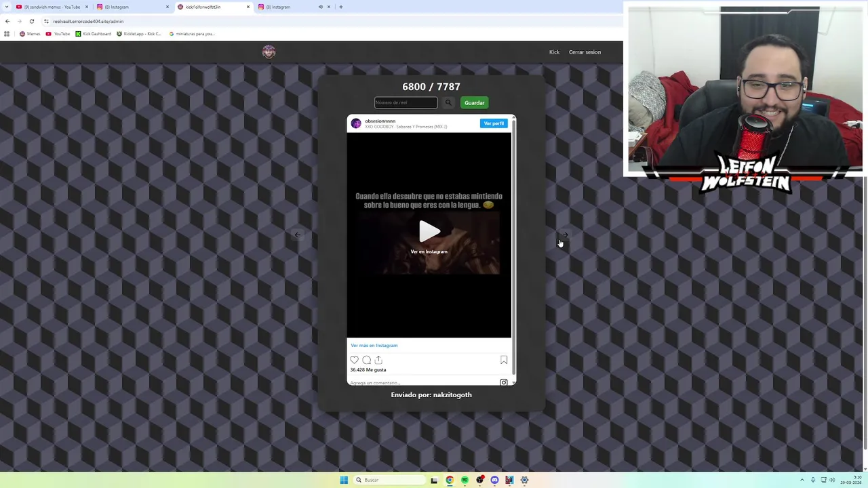Open Ver más en Instagram link
Viewport: 868px width, 488px height.
click(374, 346)
